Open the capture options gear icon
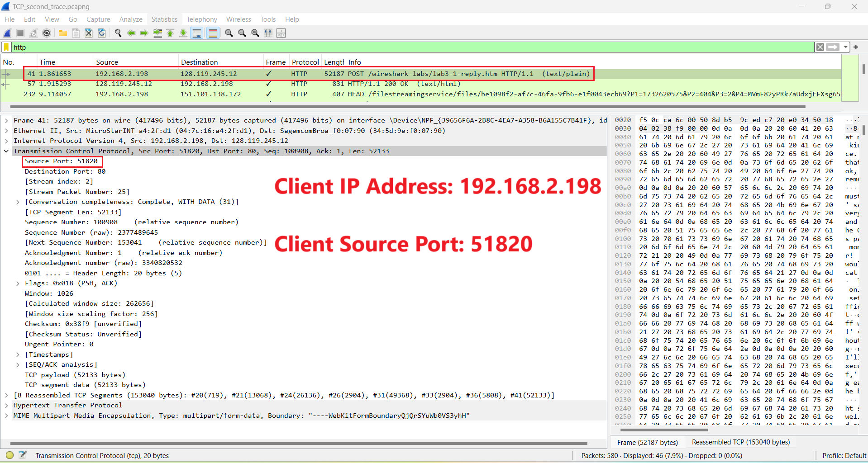Screen dimensions: 868x463 point(46,33)
